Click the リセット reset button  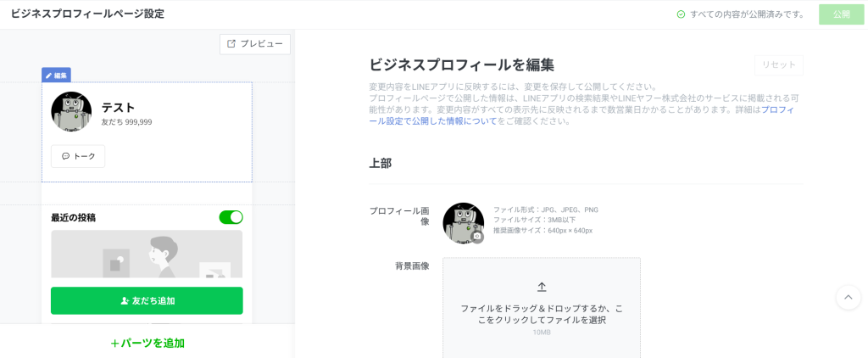[779, 64]
